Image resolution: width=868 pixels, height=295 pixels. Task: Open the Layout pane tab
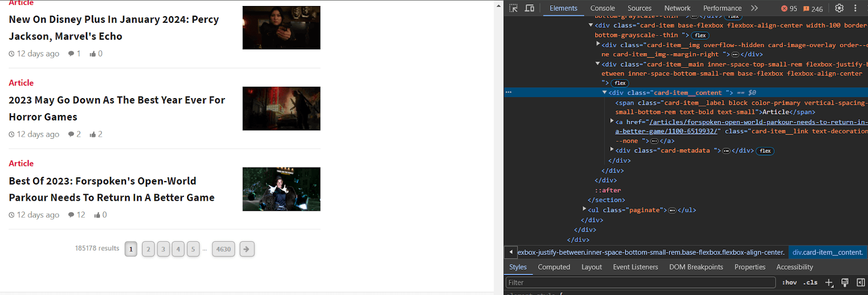pyautogui.click(x=591, y=267)
